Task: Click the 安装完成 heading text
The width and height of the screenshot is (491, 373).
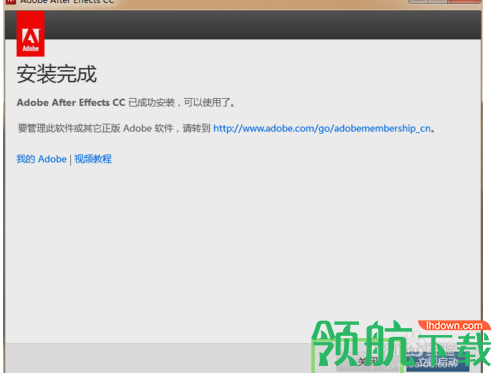Action: [x=57, y=74]
